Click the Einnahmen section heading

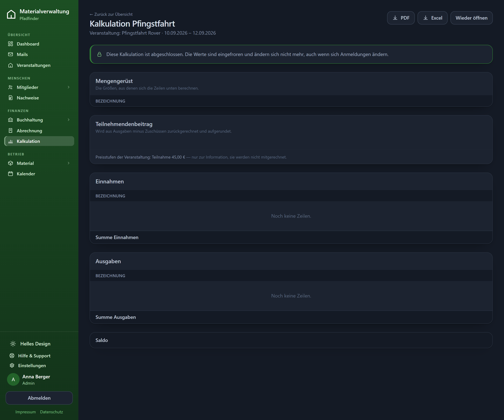point(110,181)
